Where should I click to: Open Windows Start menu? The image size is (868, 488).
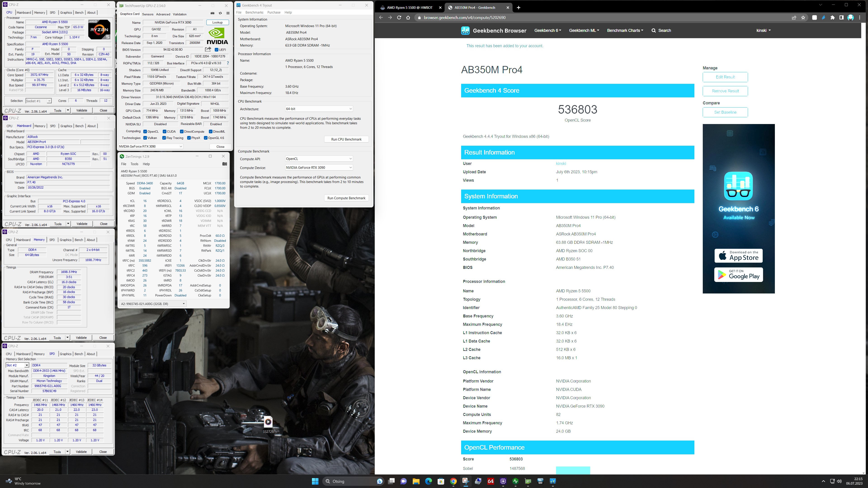(x=315, y=481)
